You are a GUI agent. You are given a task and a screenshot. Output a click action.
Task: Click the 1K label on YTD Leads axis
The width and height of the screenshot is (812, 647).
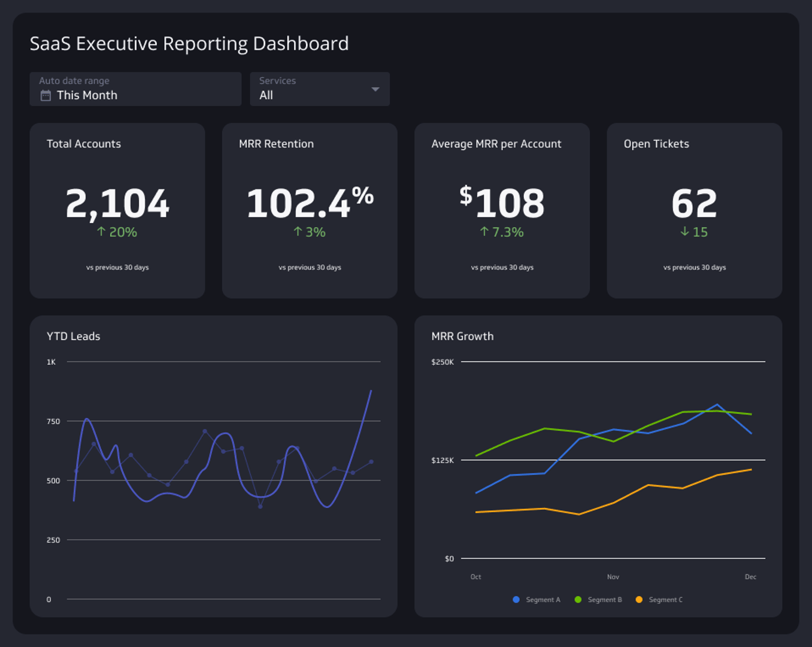(x=51, y=362)
